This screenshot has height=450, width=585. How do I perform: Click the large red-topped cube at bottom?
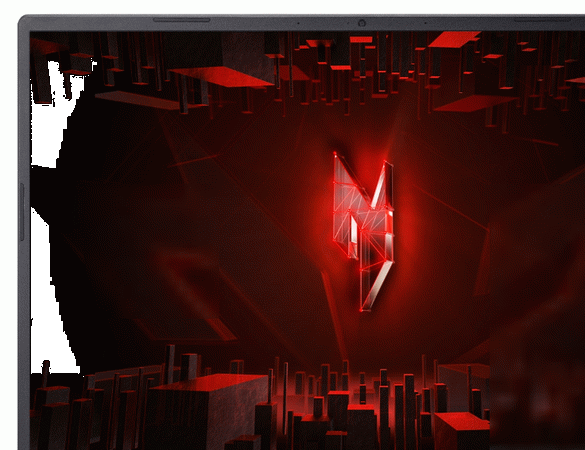point(209,410)
